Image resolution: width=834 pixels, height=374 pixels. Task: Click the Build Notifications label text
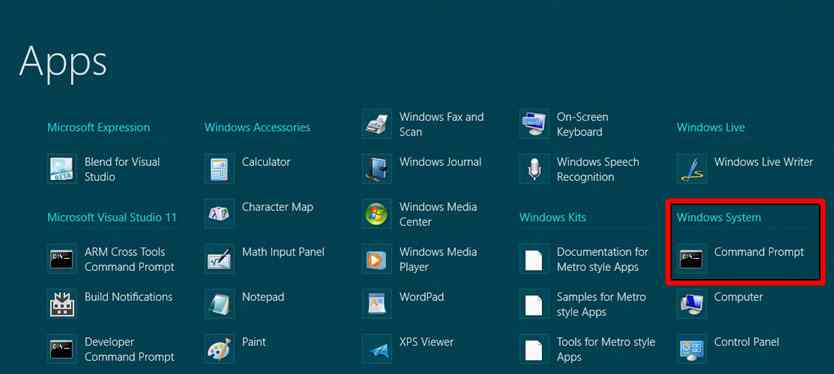point(128,297)
